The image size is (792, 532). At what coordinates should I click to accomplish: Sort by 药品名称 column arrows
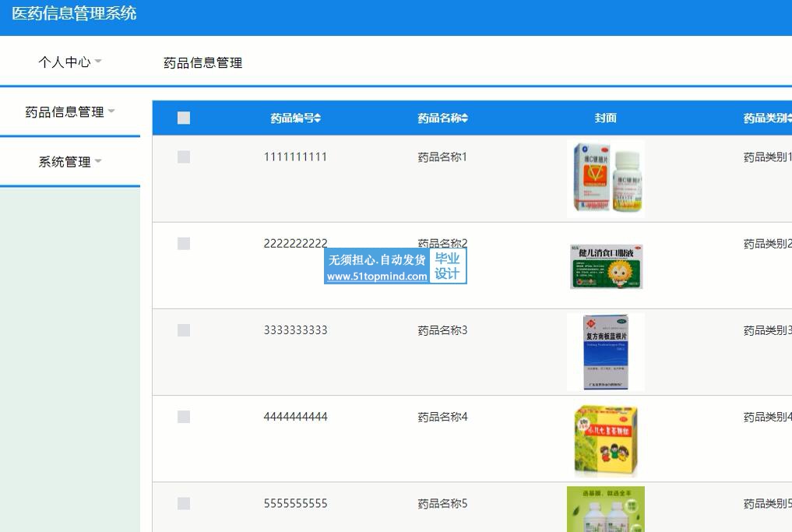tap(465, 118)
